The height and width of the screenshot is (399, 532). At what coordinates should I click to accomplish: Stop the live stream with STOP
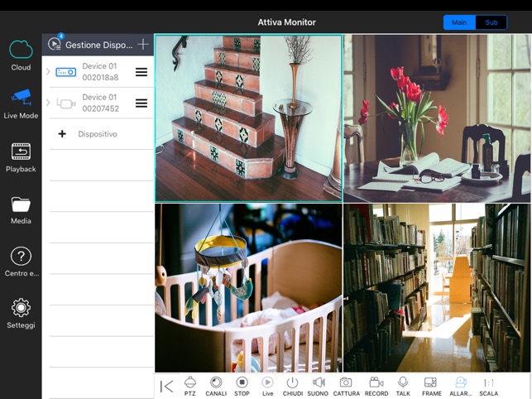pyautogui.click(x=242, y=386)
